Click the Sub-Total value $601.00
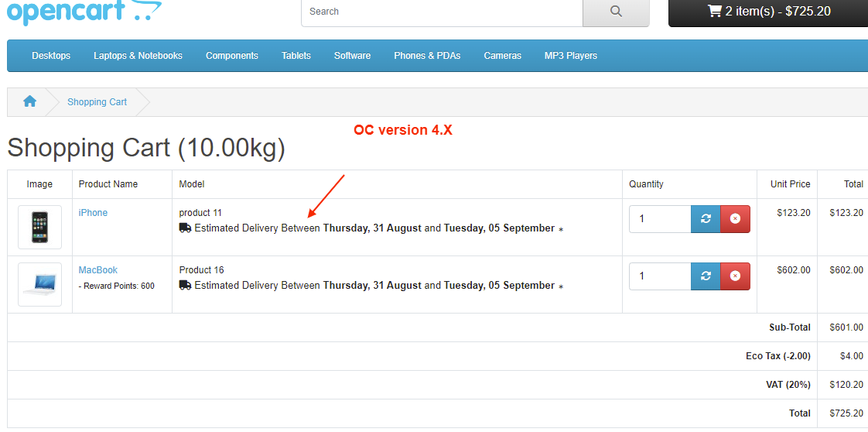This screenshot has width=868, height=432. tap(846, 327)
